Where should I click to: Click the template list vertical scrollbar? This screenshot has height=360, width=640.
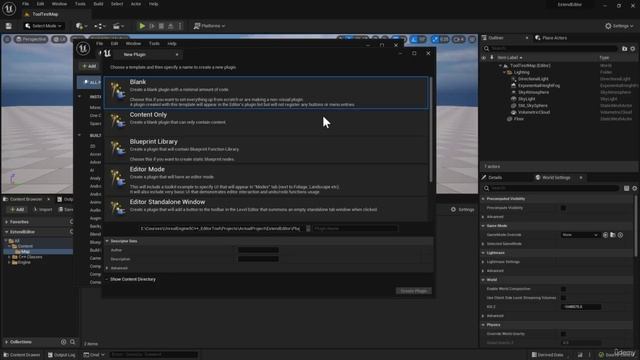pos(430,130)
